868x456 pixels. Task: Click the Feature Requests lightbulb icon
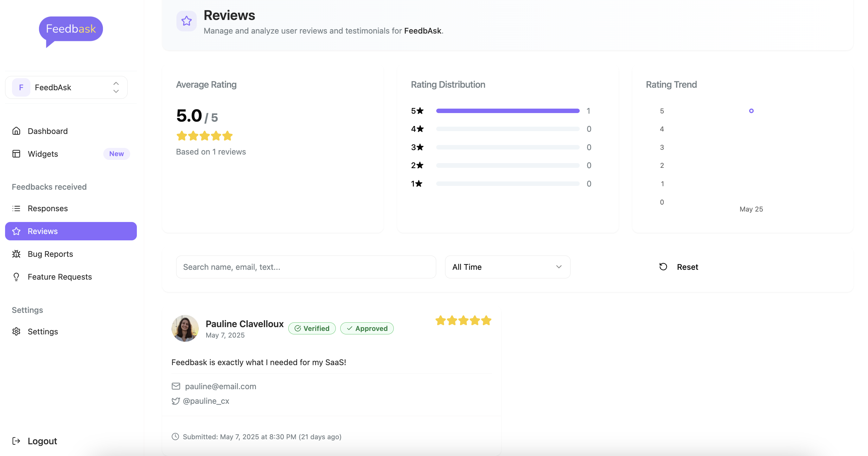pos(16,276)
